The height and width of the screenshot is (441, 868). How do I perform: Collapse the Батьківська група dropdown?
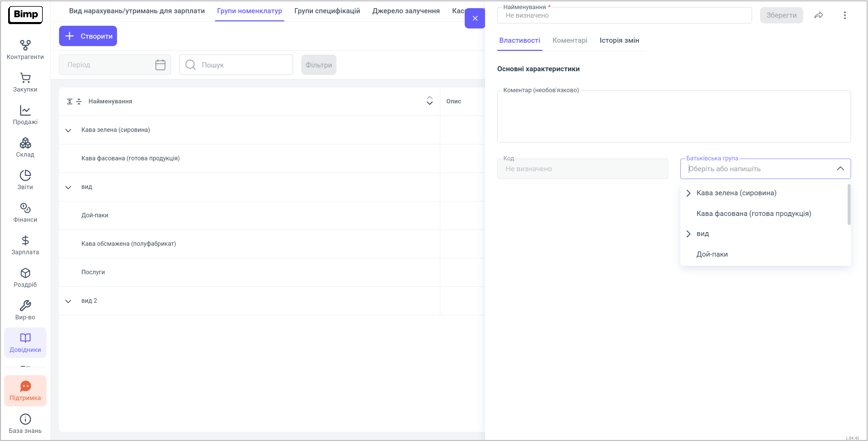[840, 169]
